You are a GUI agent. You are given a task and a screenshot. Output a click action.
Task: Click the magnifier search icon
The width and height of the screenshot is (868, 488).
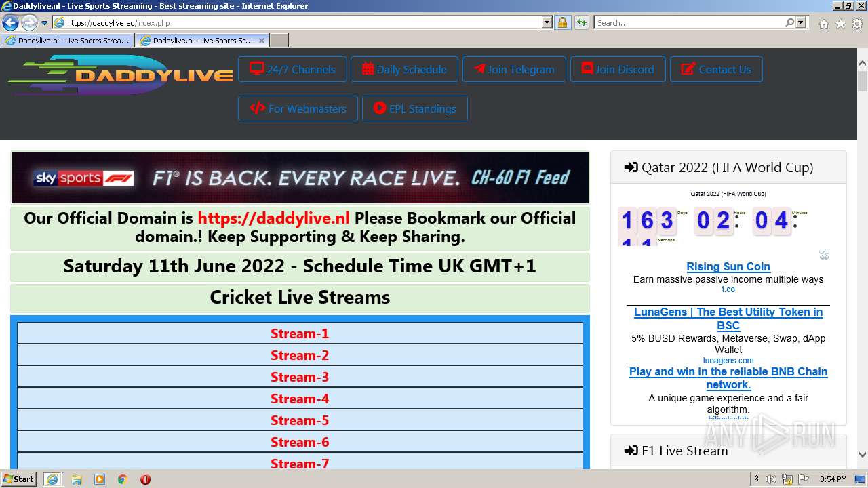pyautogui.click(x=789, y=22)
